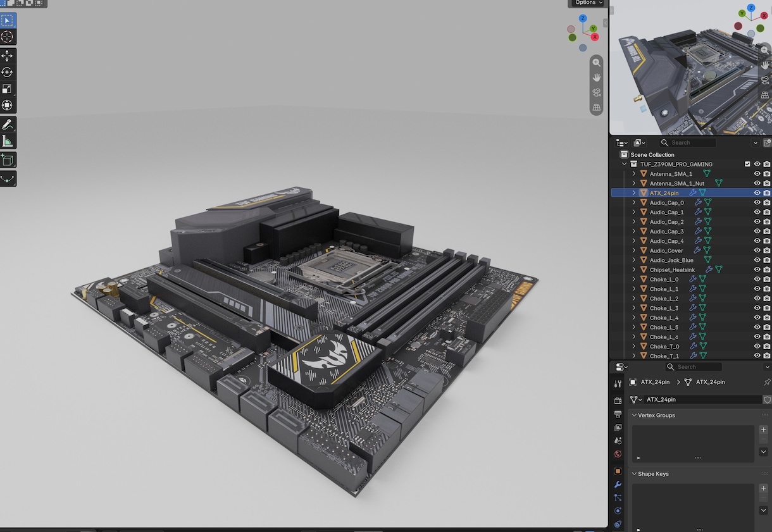Click the properties editor Search field
The image size is (772, 532).
click(x=693, y=367)
